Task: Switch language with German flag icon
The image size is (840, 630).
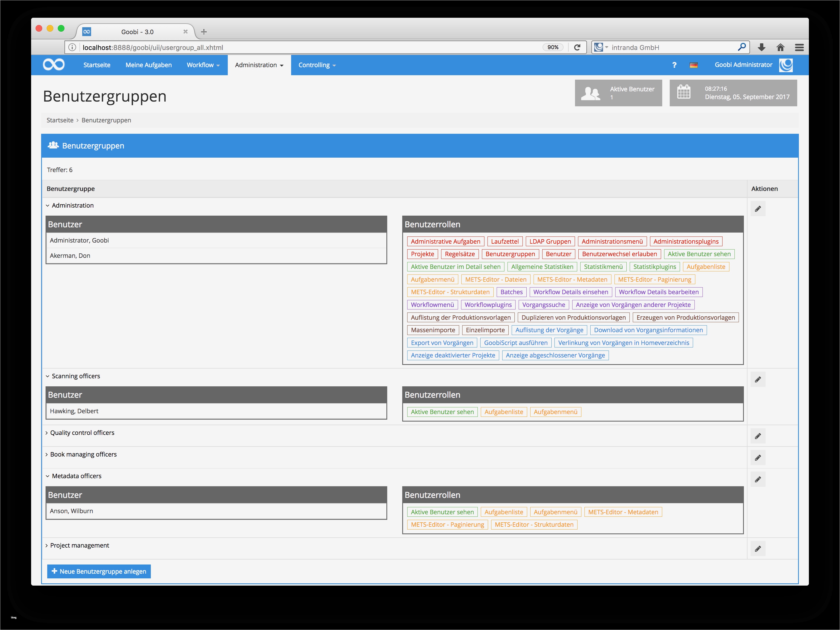Action: click(x=693, y=65)
